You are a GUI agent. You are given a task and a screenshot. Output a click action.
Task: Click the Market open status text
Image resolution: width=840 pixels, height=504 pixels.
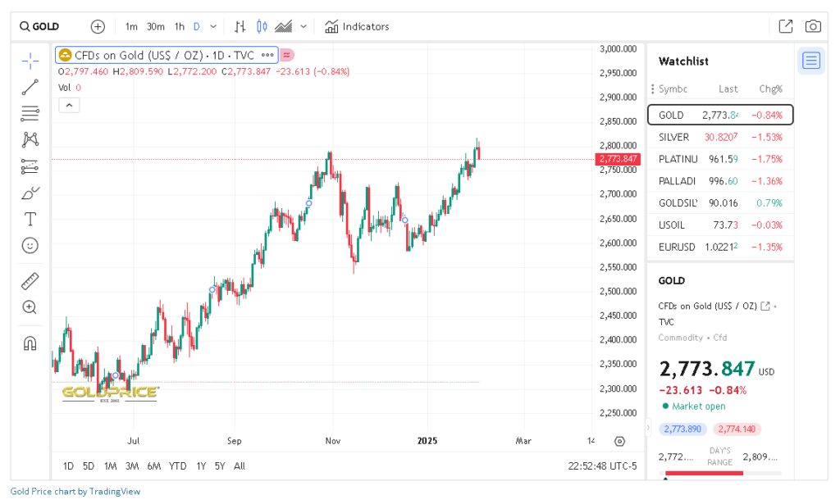pyautogui.click(x=699, y=406)
